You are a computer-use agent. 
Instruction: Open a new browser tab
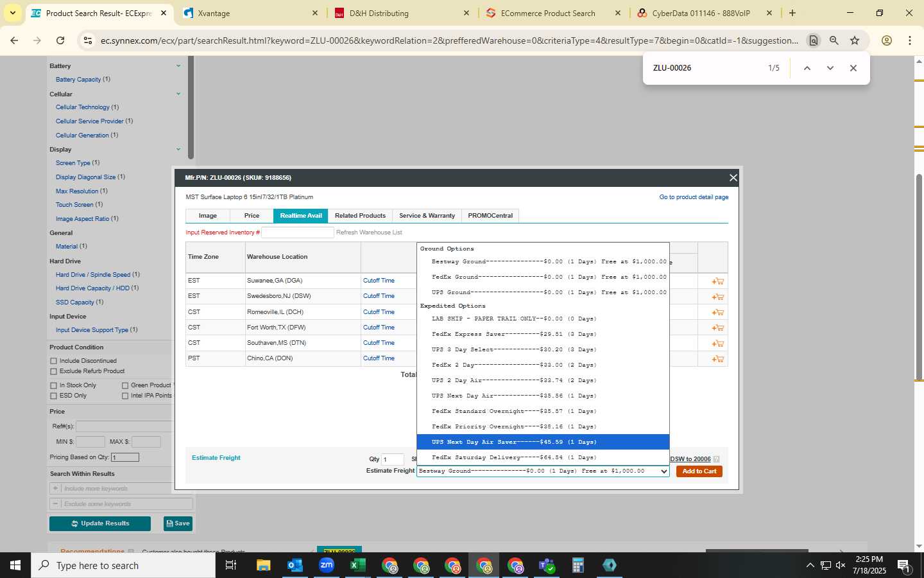click(792, 13)
